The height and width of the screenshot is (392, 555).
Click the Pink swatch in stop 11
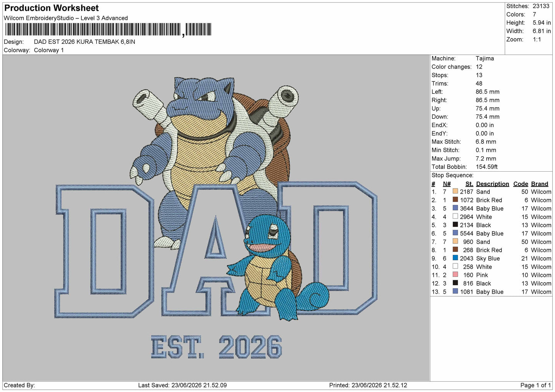point(455,275)
